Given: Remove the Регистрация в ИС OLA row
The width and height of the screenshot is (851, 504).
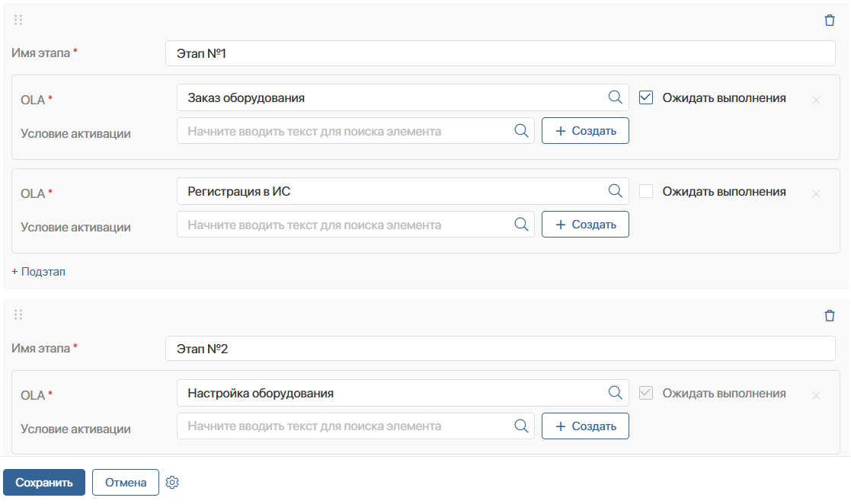Looking at the screenshot, I should click(816, 193).
